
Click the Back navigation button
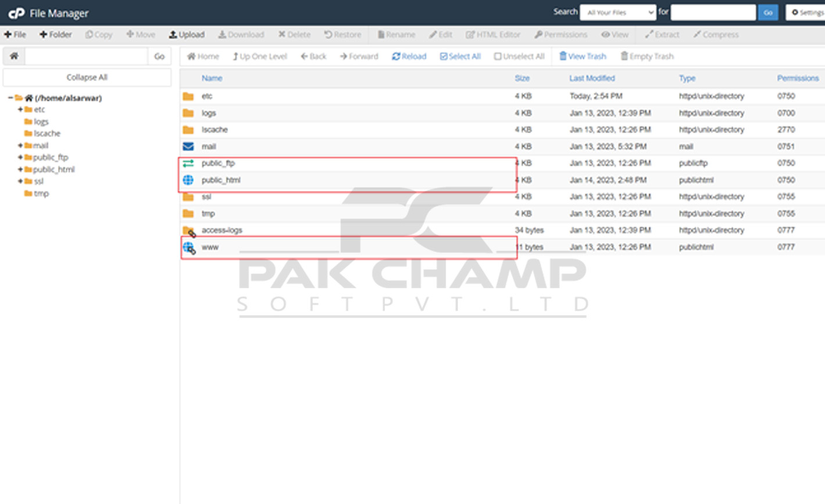(313, 56)
